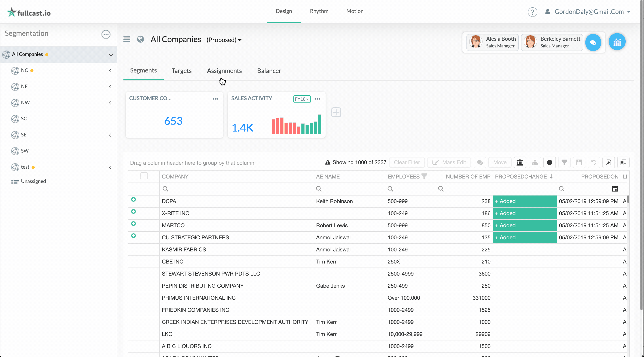The width and height of the screenshot is (644, 357).
Task: Click the hamburger menu icon beside All Companies
Action: (x=127, y=39)
